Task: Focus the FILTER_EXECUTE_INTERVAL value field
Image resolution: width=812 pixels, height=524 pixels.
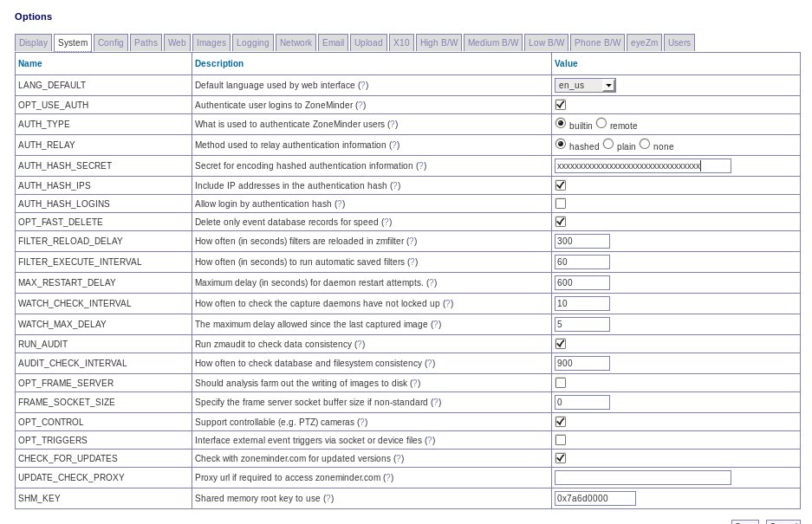Action: click(582, 262)
